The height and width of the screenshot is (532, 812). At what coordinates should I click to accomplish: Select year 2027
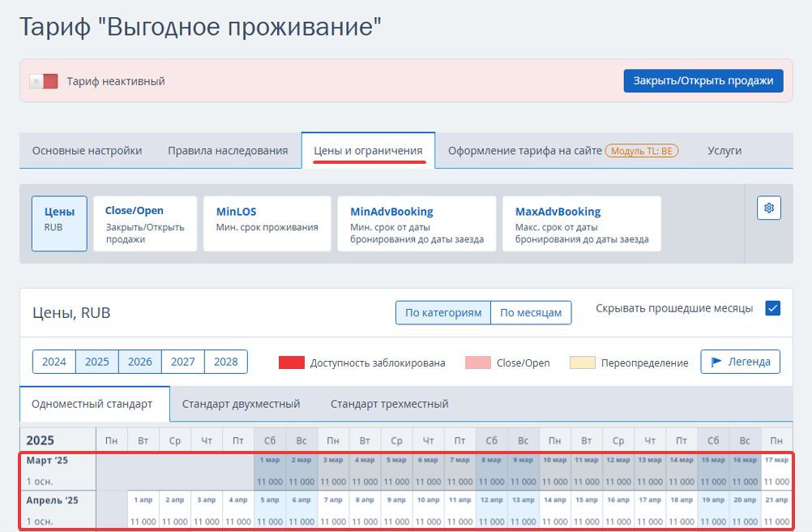click(182, 362)
